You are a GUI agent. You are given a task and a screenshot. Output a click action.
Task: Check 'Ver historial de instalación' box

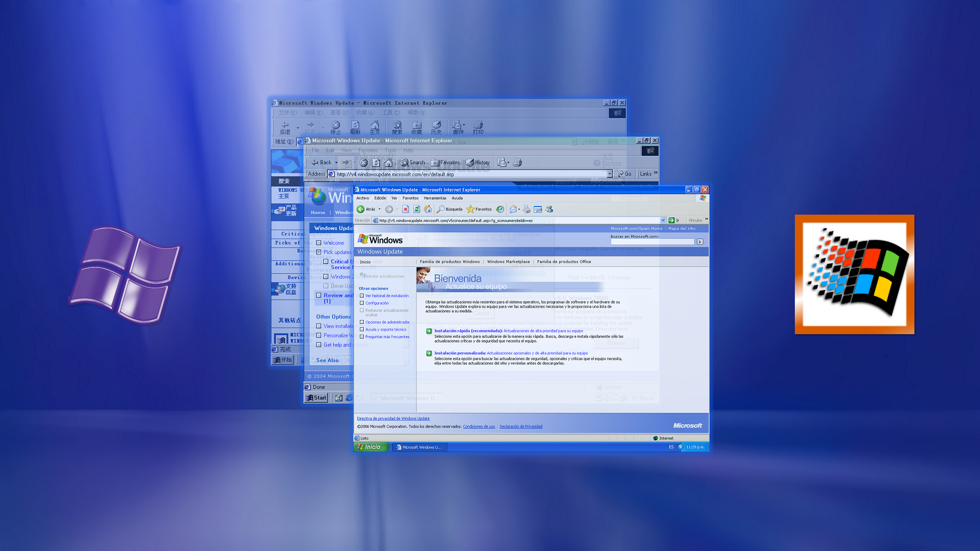click(x=362, y=296)
